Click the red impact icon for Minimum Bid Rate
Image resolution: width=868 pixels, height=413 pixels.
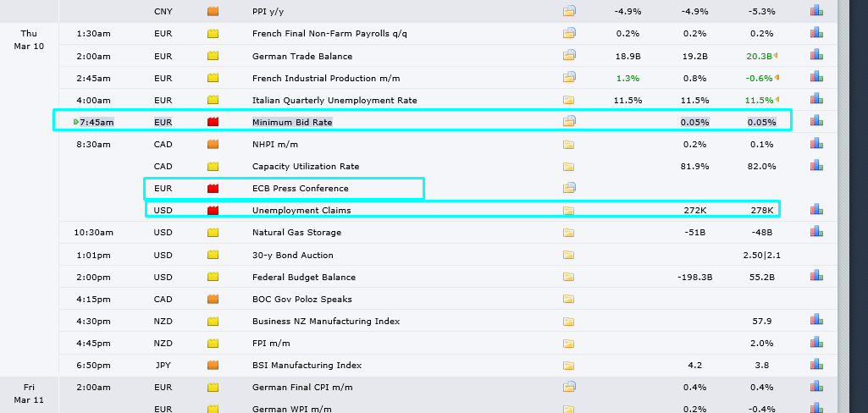pos(213,122)
